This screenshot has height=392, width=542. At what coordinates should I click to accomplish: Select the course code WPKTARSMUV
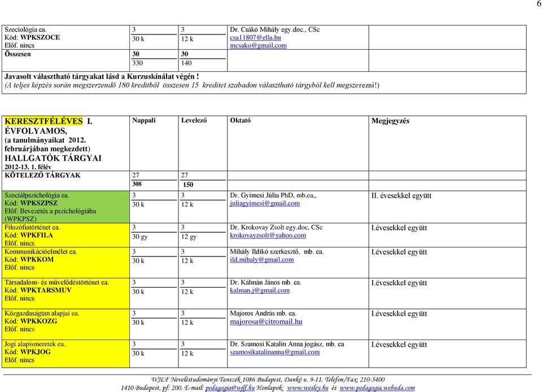[46, 290]
